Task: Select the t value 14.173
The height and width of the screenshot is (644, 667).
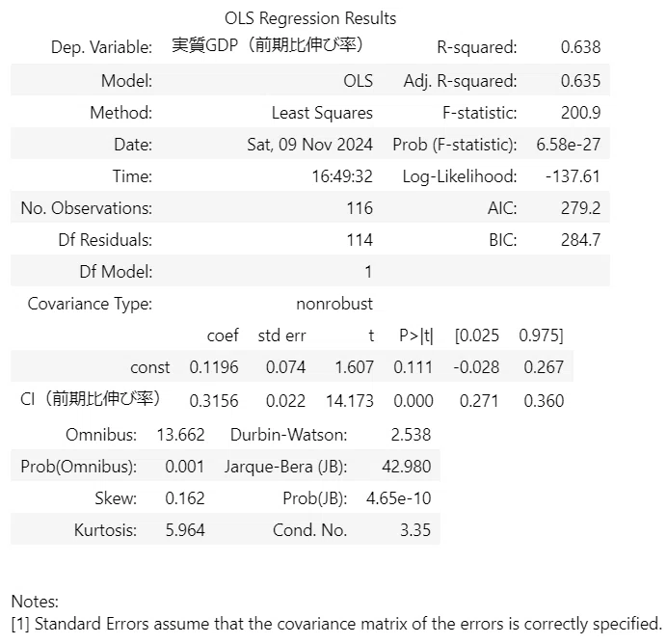Action: point(350,401)
